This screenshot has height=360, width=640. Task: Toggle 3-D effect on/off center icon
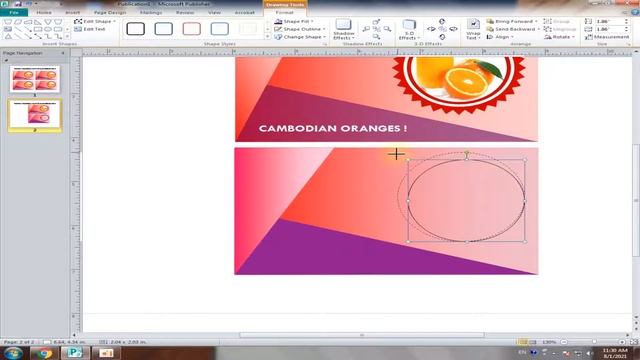click(x=442, y=29)
